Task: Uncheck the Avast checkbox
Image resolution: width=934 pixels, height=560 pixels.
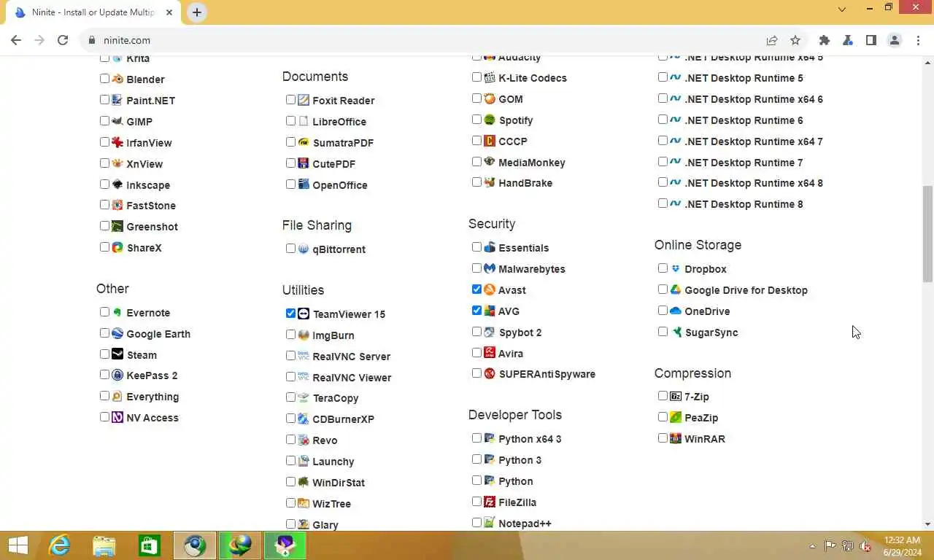Action: click(x=476, y=289)
